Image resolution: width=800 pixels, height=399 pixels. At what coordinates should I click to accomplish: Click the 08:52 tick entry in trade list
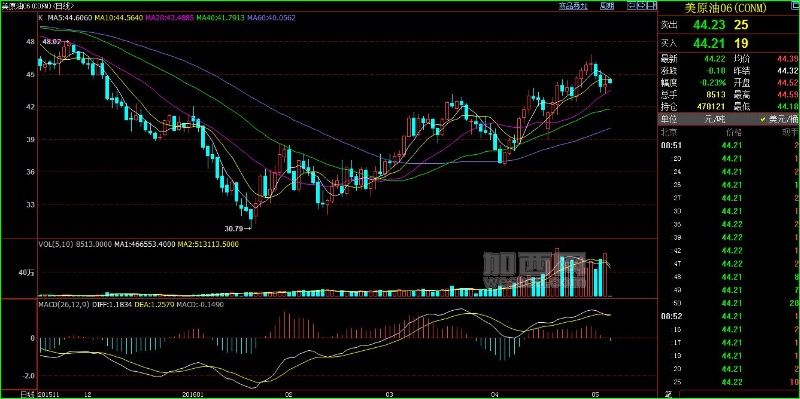coord(730,316)
